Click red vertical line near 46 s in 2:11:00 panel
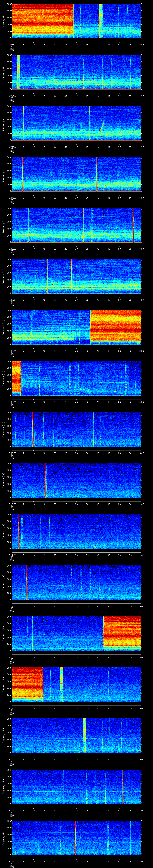Screen dimensions: 153x868 click(x=111, y=531)
